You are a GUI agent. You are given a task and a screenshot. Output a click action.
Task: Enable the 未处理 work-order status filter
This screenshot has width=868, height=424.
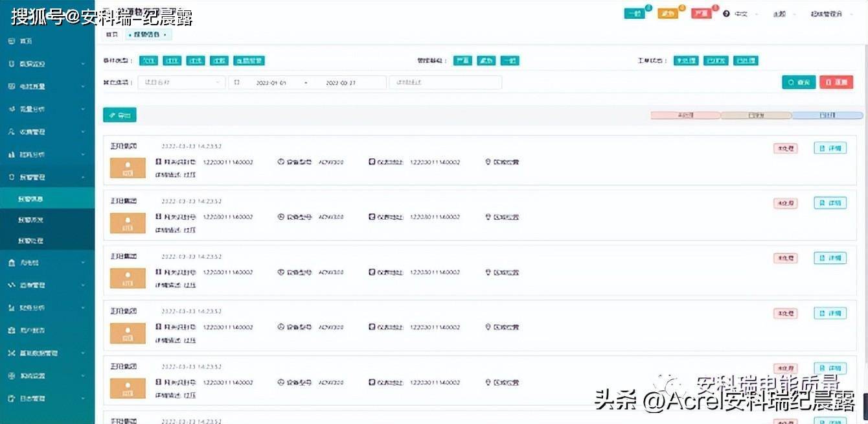point(686,60)
